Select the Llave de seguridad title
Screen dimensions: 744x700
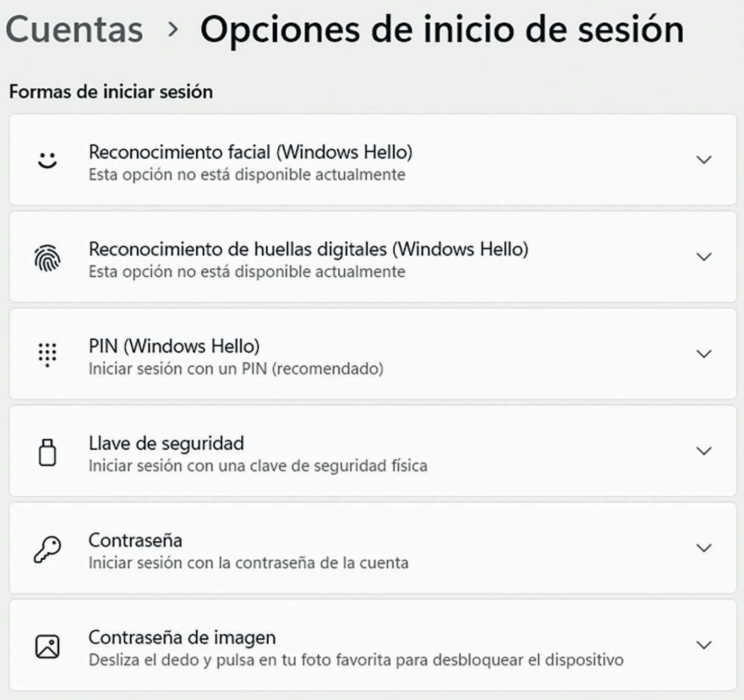coord(166,443)
